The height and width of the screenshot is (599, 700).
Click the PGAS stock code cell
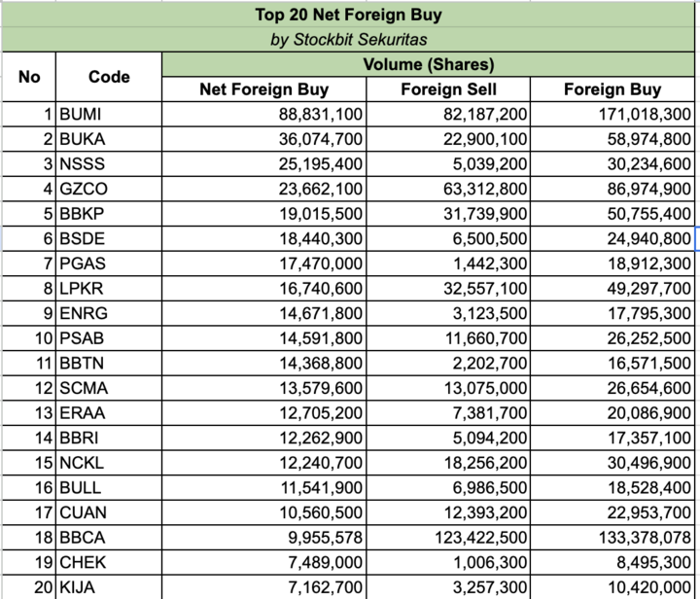[x=108, y=263]
